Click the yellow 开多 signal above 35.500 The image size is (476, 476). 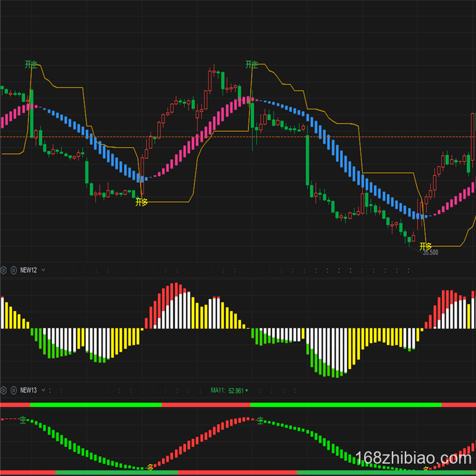[x=426, y=245]
